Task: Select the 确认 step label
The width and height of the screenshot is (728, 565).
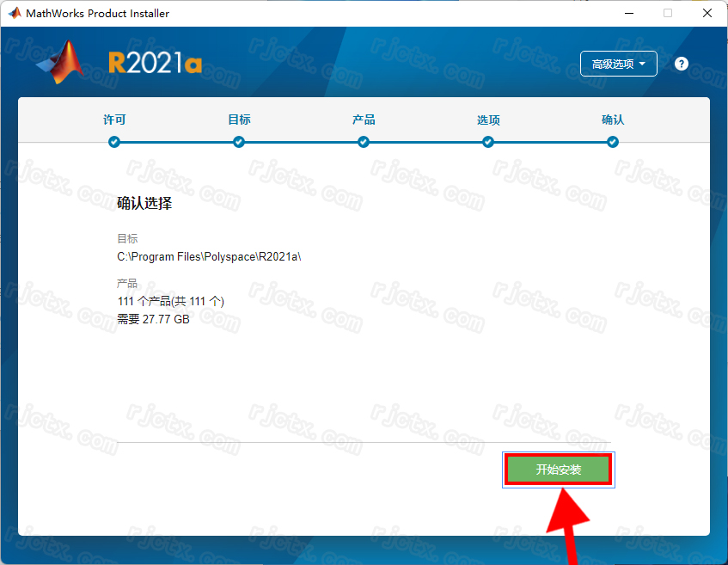Action: pyautogui.click(x=613, y=120)
